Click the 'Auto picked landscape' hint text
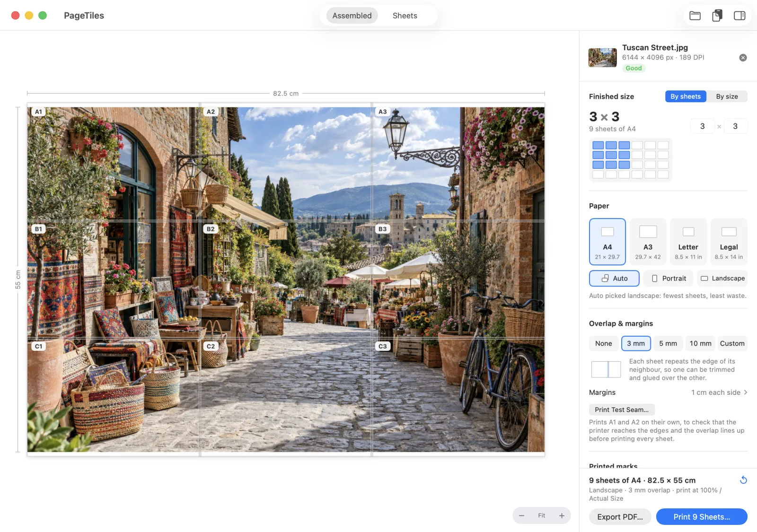 coord(668,296)
